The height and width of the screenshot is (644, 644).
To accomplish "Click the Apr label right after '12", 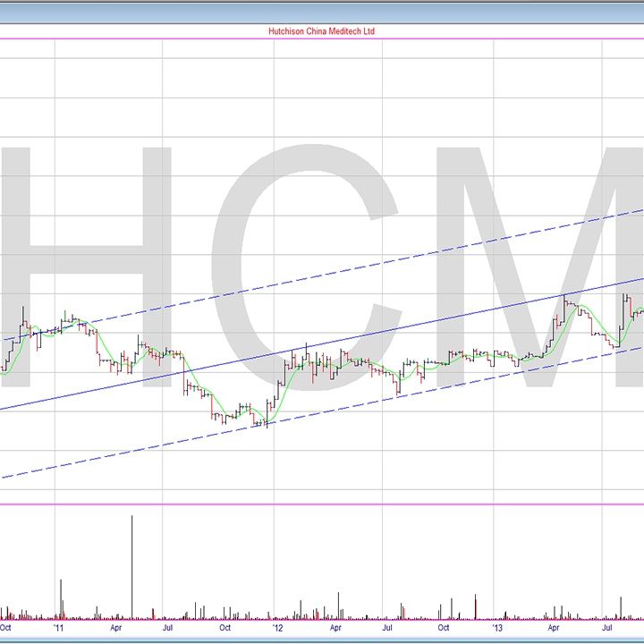I will coord(335,628).
